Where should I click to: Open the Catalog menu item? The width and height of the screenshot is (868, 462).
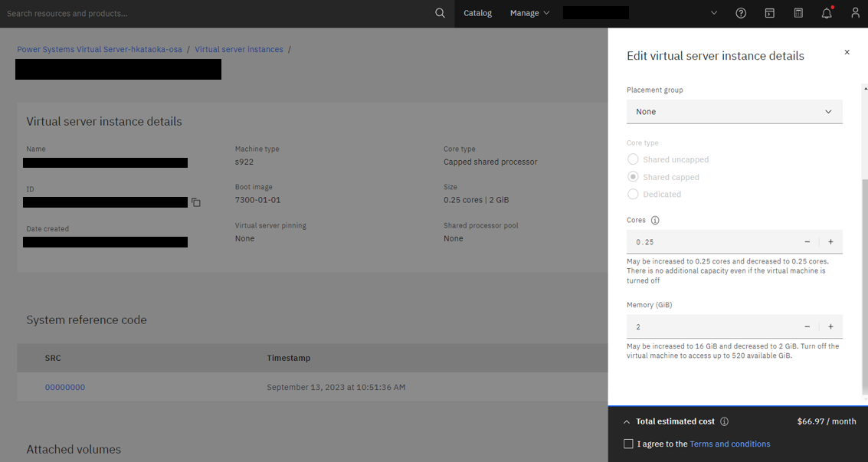[x=478, y=13]
